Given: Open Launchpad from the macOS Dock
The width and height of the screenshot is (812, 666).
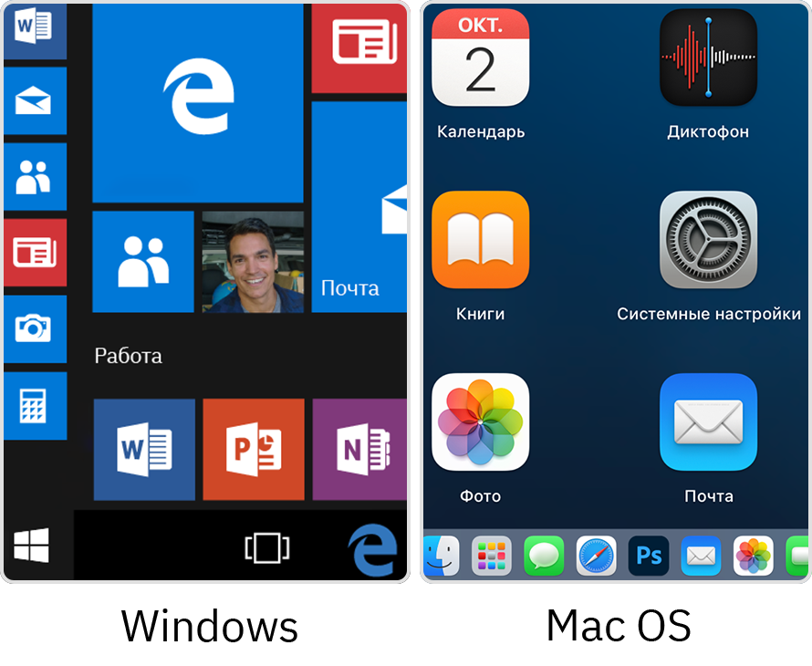Looking at the screenshot, I should (x=492, y=556).
